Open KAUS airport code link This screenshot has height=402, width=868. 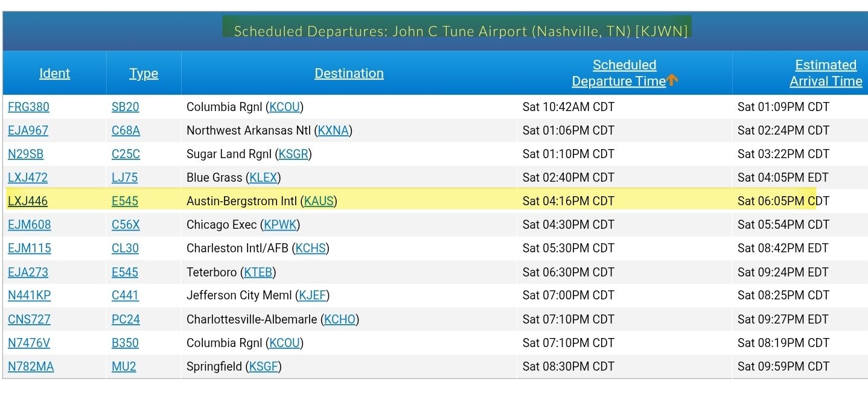coord(319,202)
